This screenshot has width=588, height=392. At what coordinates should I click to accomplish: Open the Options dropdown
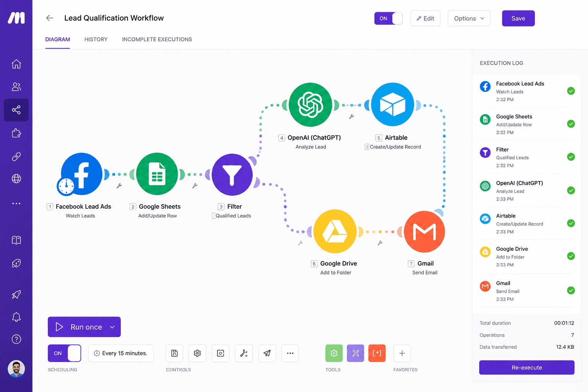coord(469,18)
